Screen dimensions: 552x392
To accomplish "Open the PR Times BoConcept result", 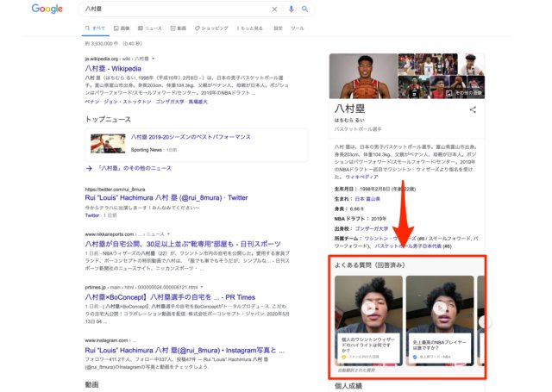I will pyautogui.click(x=170, y=297).
